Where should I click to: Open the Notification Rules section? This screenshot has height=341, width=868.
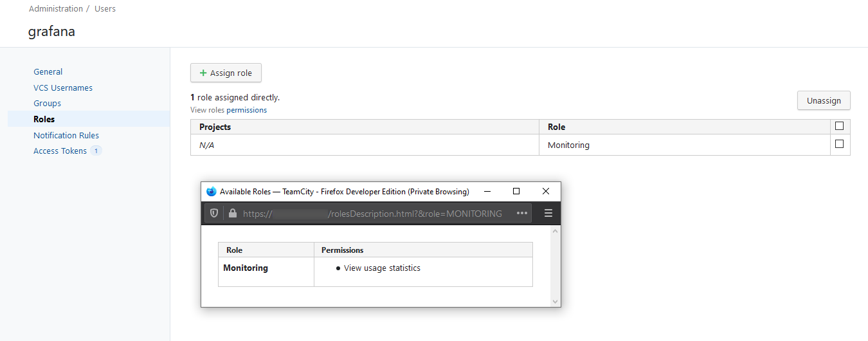point(66,135)
